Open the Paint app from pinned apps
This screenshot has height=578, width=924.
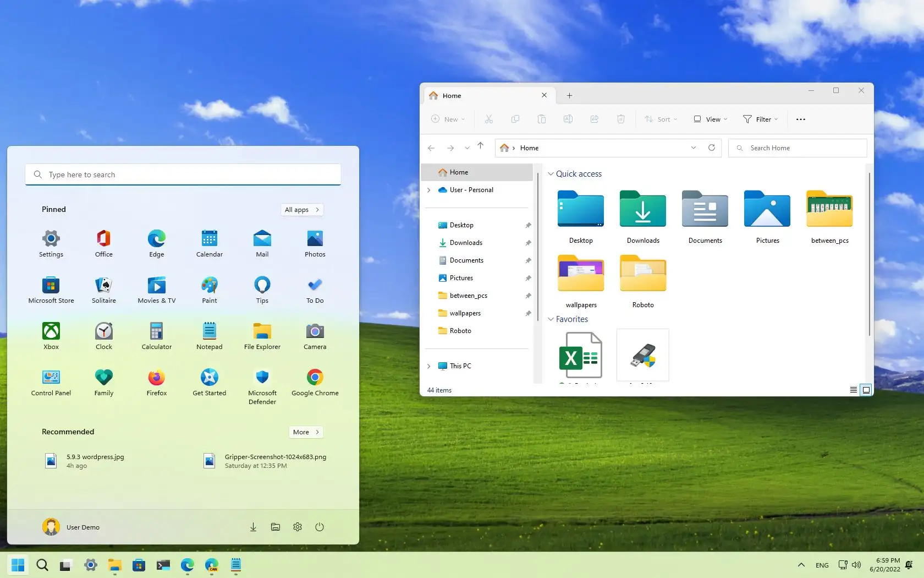(x=209, y=285)
